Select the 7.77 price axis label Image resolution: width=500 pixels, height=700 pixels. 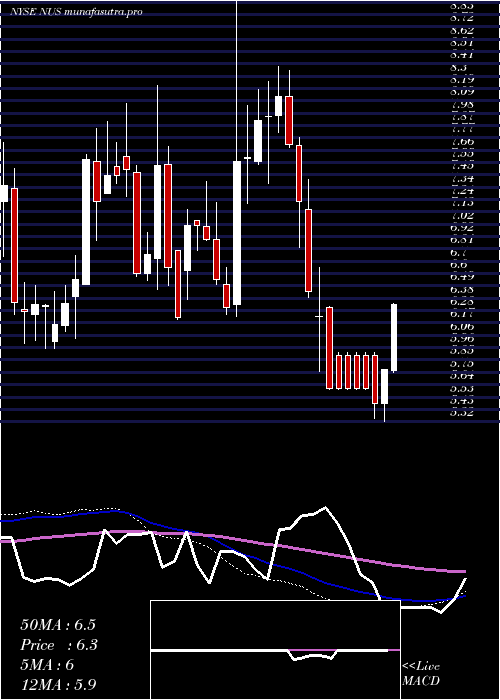[462, 130]
